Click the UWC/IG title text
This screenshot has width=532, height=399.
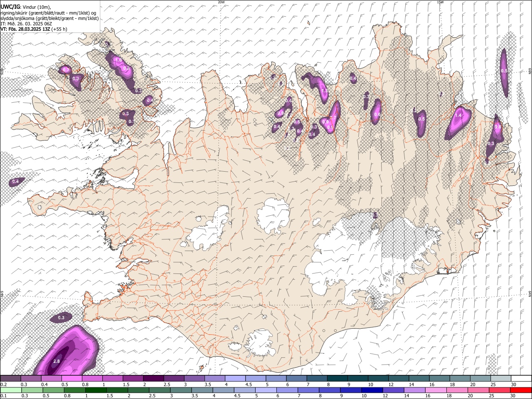10,7
